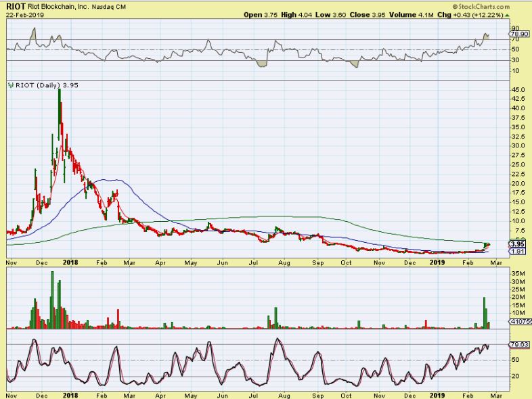
Task: Select the 2019 marker under the price panel
Action: pyautogui.click(x=437, y=262)
